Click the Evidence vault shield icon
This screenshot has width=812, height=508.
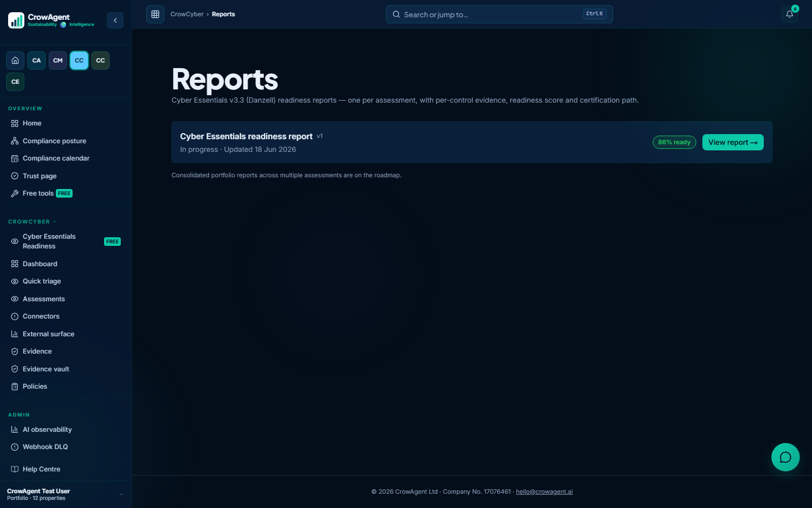tap(15, 369)
